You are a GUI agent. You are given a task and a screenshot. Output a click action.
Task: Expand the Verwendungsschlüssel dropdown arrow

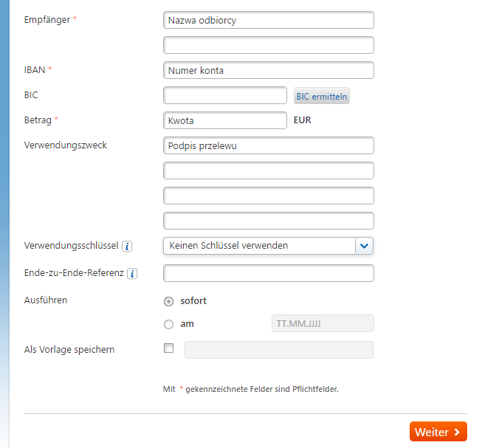point(364,246)
